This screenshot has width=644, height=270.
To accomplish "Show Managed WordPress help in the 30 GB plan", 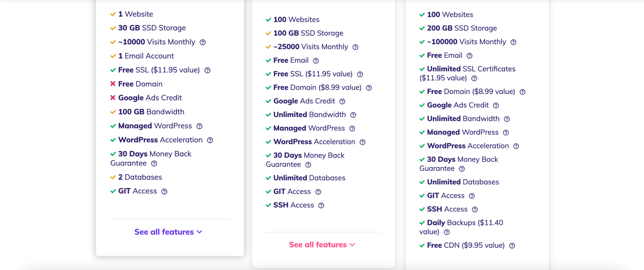I will [x=199, y=126].
